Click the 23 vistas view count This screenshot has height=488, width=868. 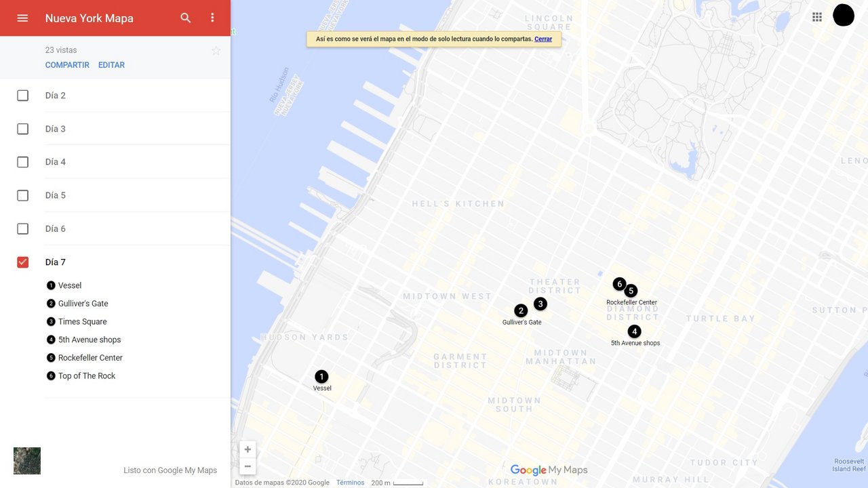(61, 50)
